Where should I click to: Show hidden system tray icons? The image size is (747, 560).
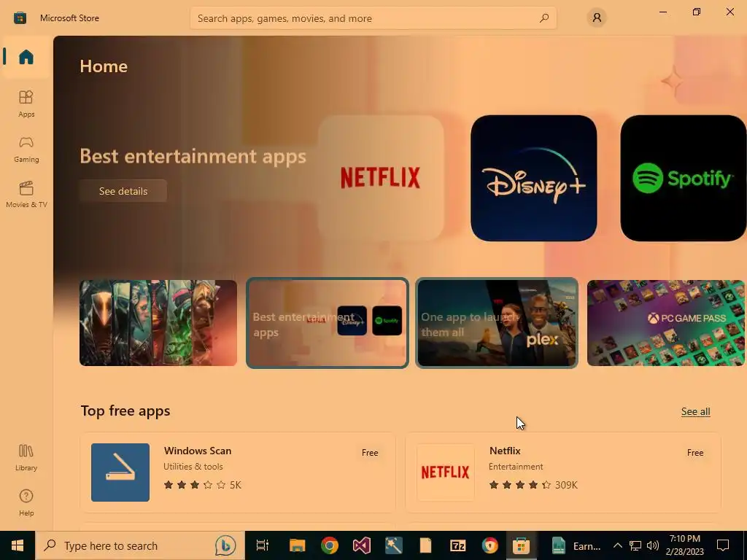617,545
